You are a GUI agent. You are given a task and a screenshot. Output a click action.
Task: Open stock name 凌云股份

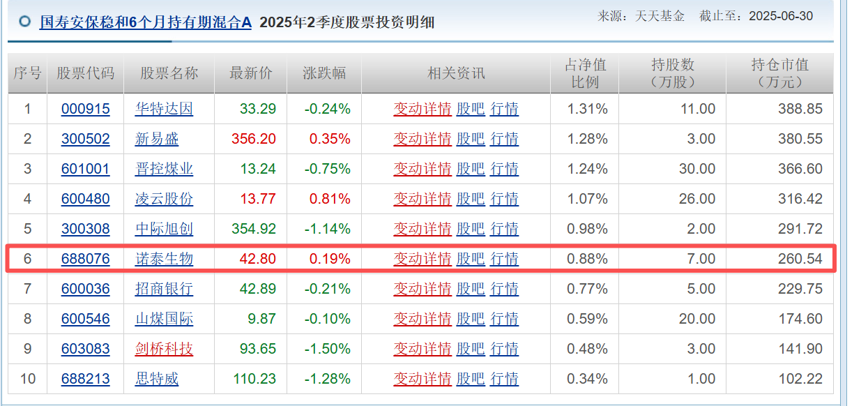click(x=164, y=199)
